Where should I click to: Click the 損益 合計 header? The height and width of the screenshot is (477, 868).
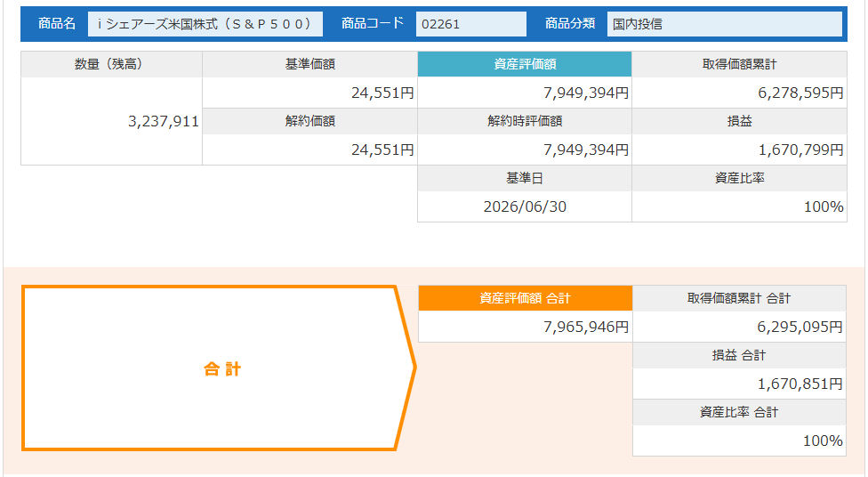[740, 356]
